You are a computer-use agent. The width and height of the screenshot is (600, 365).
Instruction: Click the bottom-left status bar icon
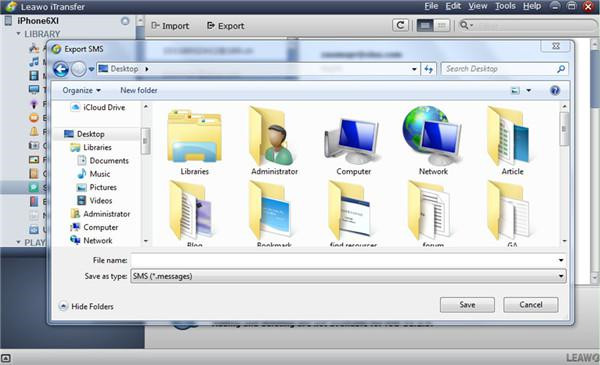pyautogui.click(x=5, y=358)
